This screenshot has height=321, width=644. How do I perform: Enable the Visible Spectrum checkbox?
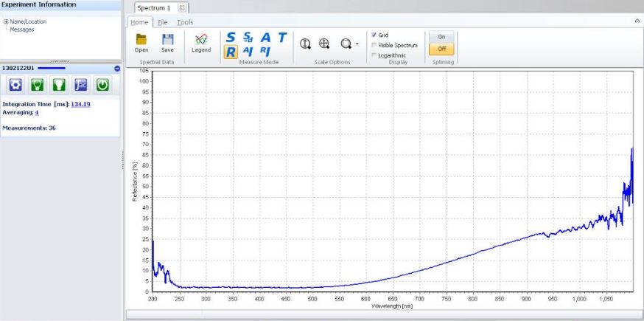click(x=375, y=45)
